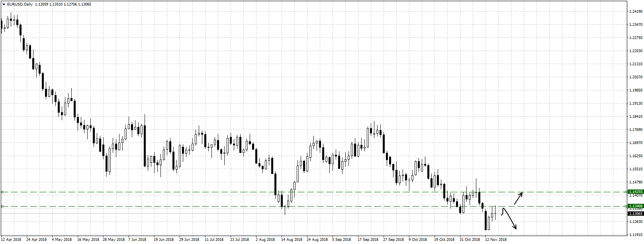Click the 31 Oct 2018 date label
This screenshot has width=644, height=244.
[x=470, y=240]
